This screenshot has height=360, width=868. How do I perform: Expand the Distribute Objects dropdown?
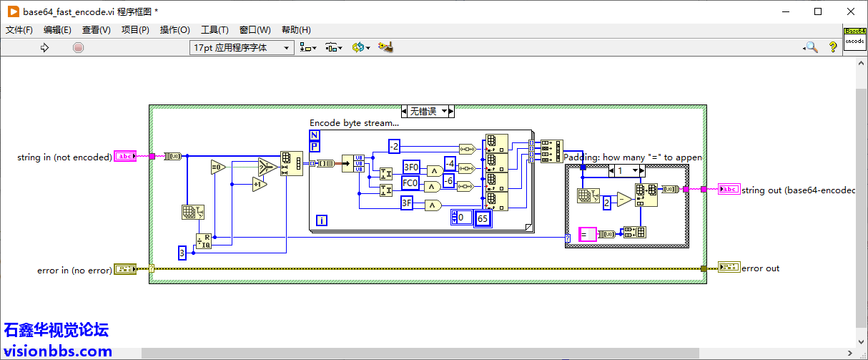[x=334, y=47]
